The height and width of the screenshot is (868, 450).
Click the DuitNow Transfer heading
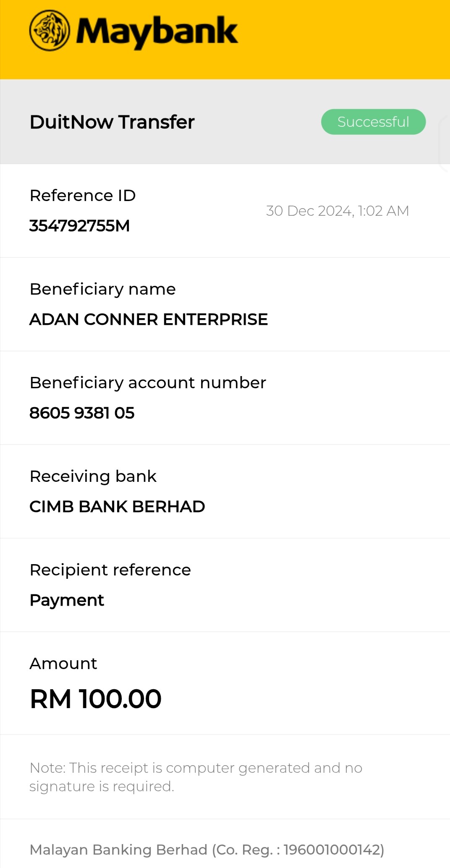click(x=112, y=122)
